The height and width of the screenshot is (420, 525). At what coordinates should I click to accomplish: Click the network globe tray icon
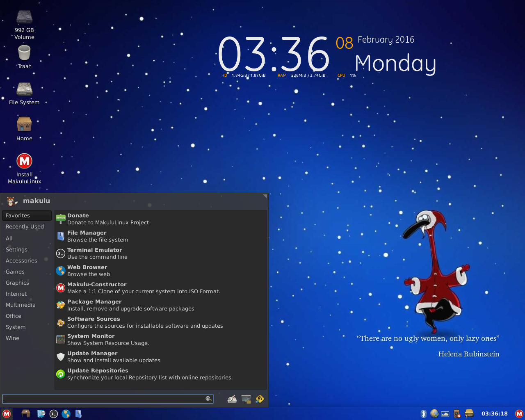click(x=434, y=413)
